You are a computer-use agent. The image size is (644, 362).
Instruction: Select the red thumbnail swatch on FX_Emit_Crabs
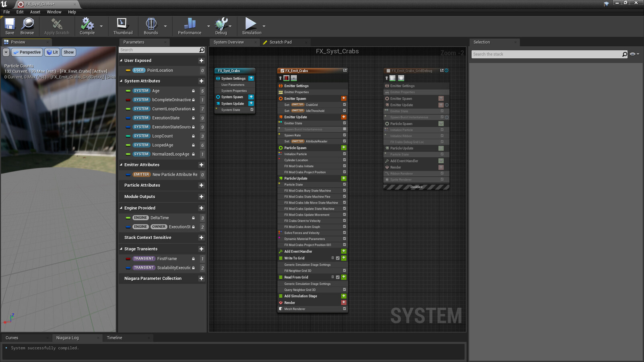coord(286,78)
